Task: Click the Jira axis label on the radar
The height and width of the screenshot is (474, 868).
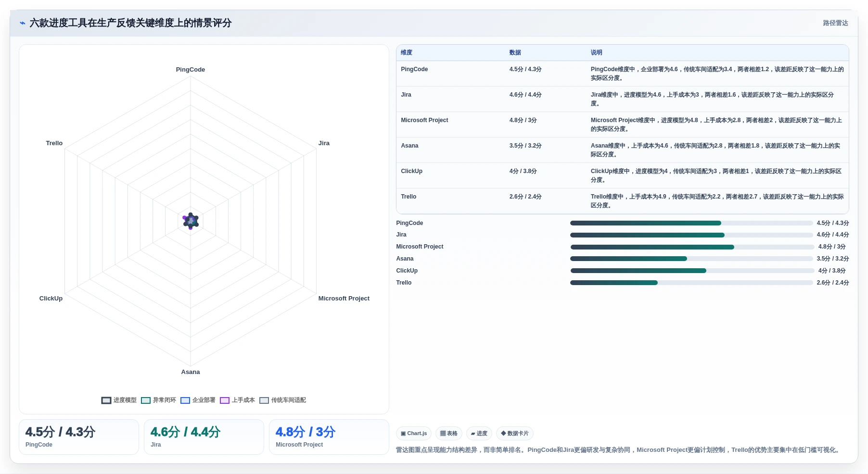Action: (x=324, y=143)
